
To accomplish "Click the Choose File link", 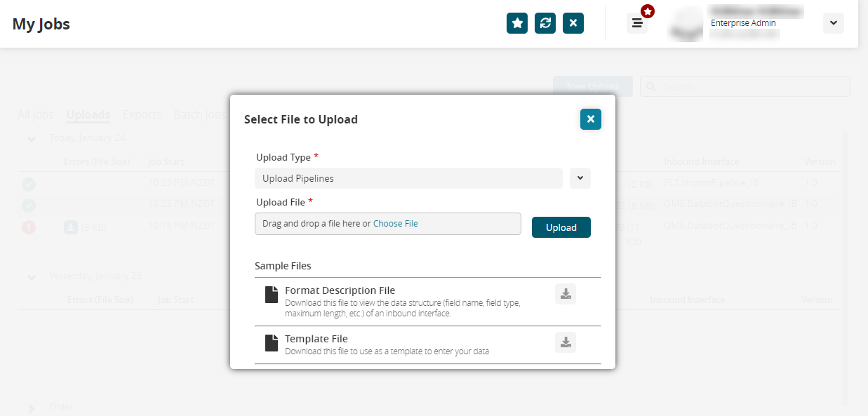I will (x=395, y=224).
